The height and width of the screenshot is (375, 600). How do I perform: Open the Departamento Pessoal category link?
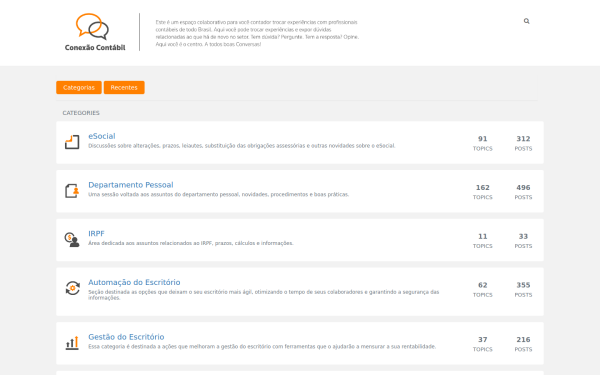[x=131, y=185]
